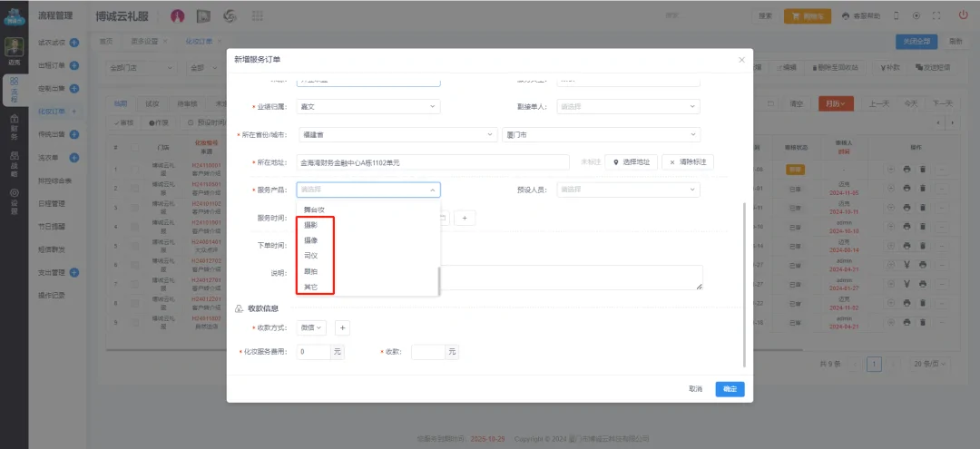Screen dimensions: 980x449
Task: Select 摄影 from the service product list
Action: 311,224
